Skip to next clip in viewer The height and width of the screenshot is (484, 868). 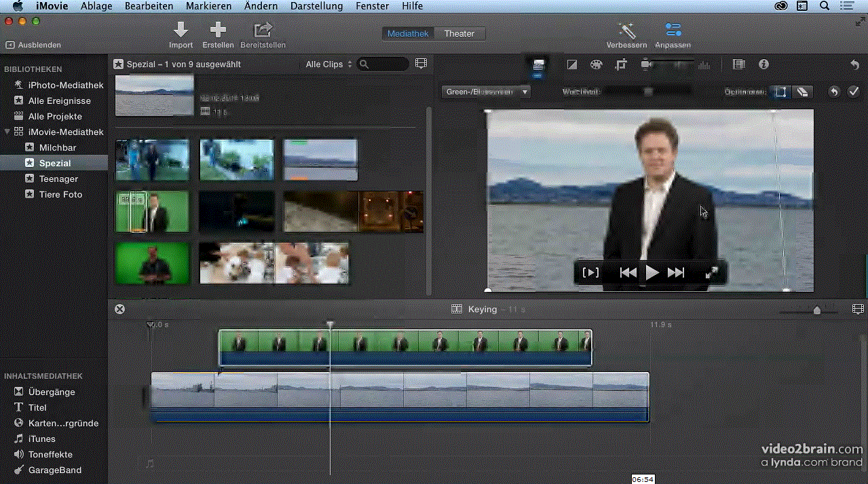[x=676, y=273]
